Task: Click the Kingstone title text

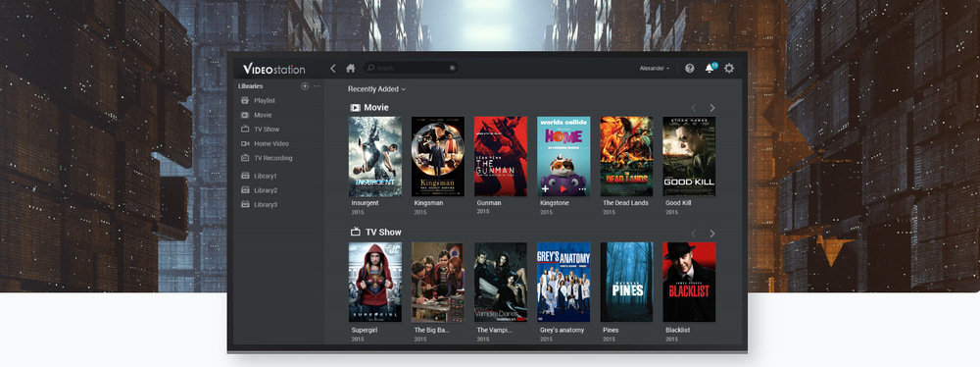Action: click(555, 203)
